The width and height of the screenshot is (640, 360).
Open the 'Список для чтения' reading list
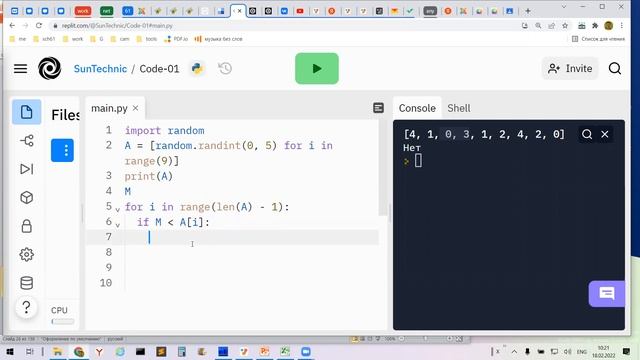coord(598,39)
